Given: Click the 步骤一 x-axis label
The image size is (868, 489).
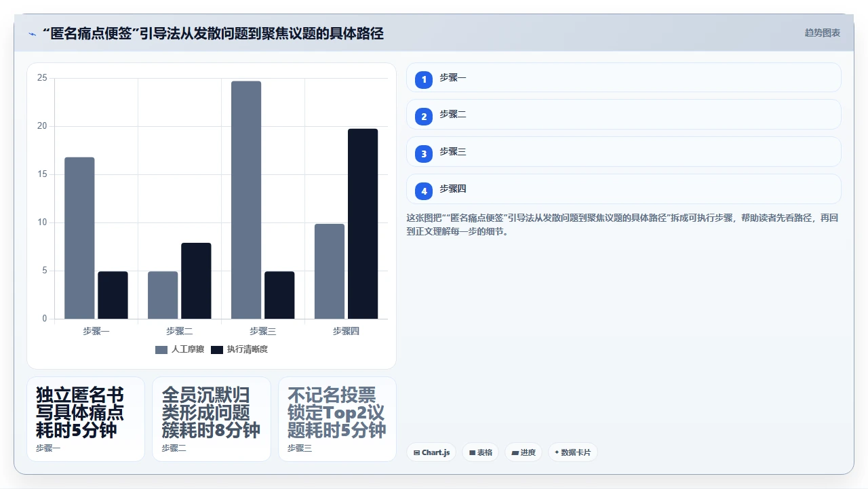Looking at the screenshot, I should pos(96,331).
